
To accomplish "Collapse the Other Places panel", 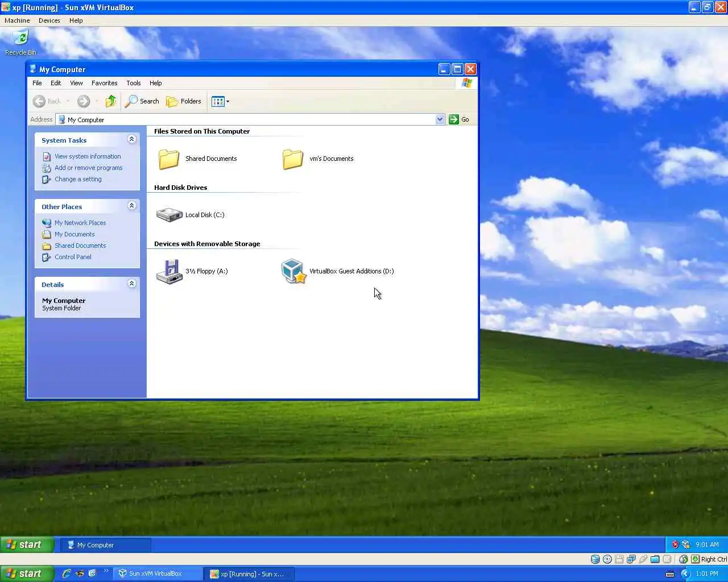I will pyautogui.click(x=132, y=206).
